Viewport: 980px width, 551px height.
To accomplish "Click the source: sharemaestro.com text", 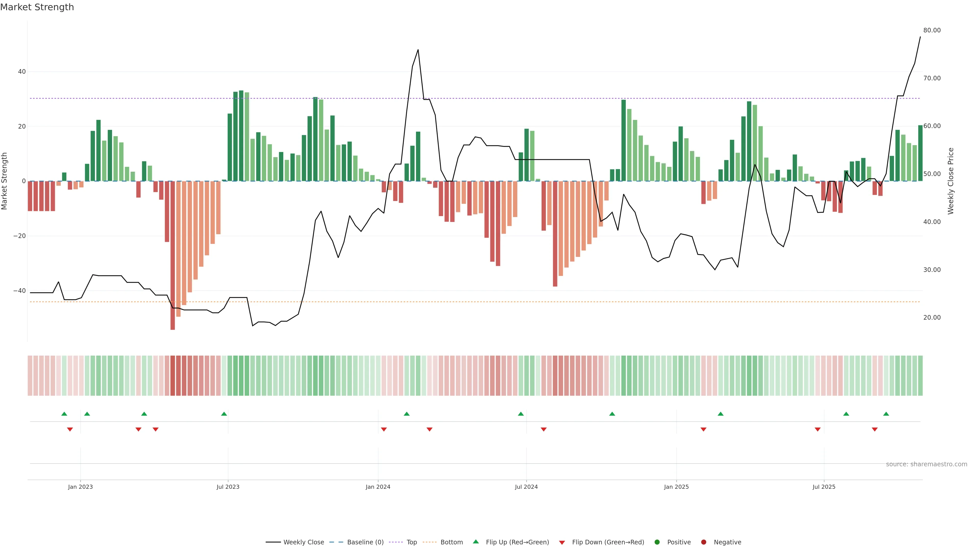I will click(926, 464).
